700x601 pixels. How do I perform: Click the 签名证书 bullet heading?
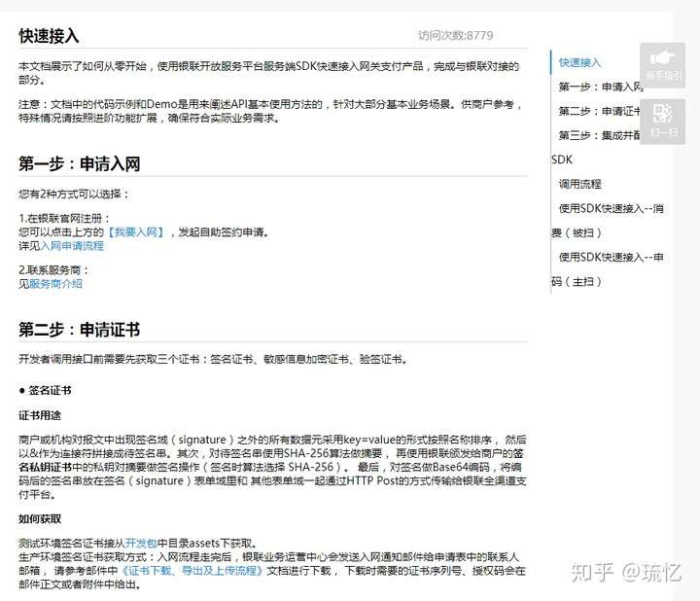[x=45, y=390]
